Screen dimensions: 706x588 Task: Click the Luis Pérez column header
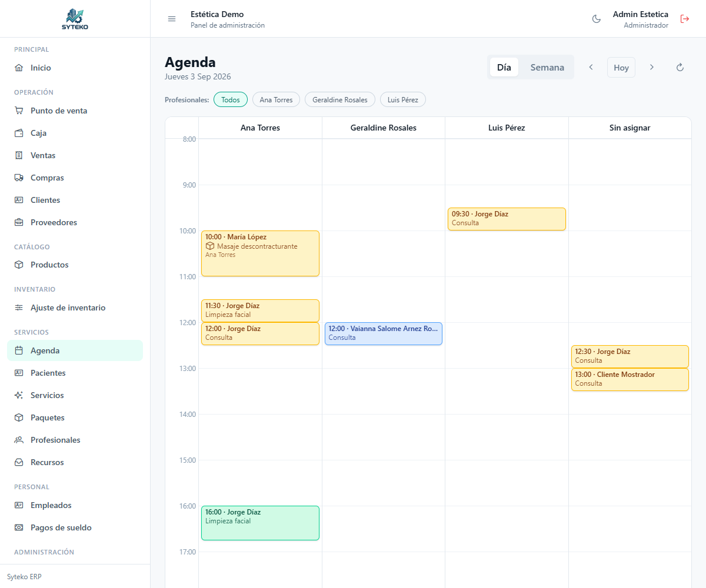pyautogui.click(x=507, y=128)
